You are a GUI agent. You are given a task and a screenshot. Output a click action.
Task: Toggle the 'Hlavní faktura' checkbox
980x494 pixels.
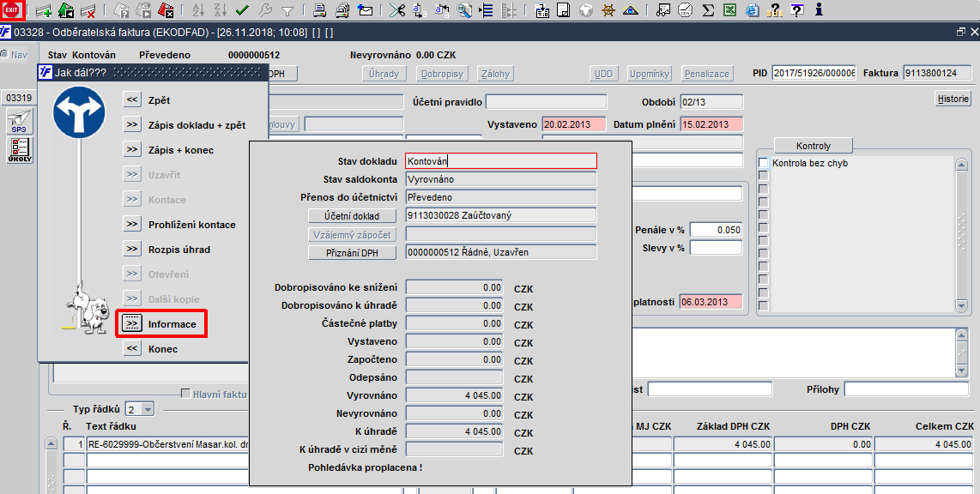[185, 394]
